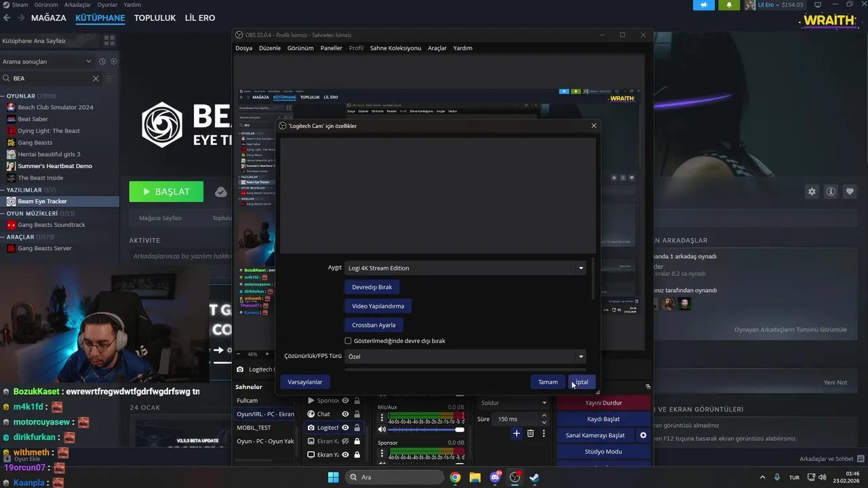Mute Mic/Aux speaker icon in OBS mixer
The height and width of the screenshot is (488, 868).
coord(382,429)
